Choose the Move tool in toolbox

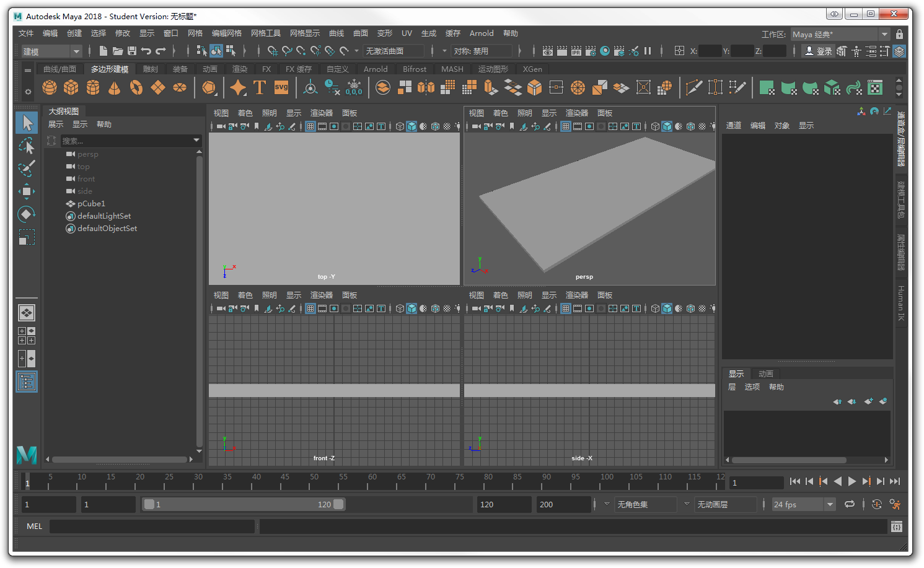[27, 191]
